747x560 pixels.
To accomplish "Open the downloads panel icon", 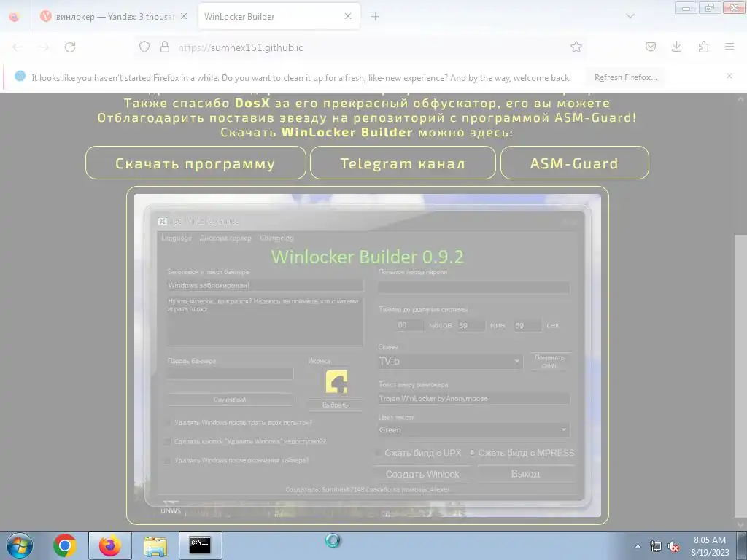I will 676,47.
